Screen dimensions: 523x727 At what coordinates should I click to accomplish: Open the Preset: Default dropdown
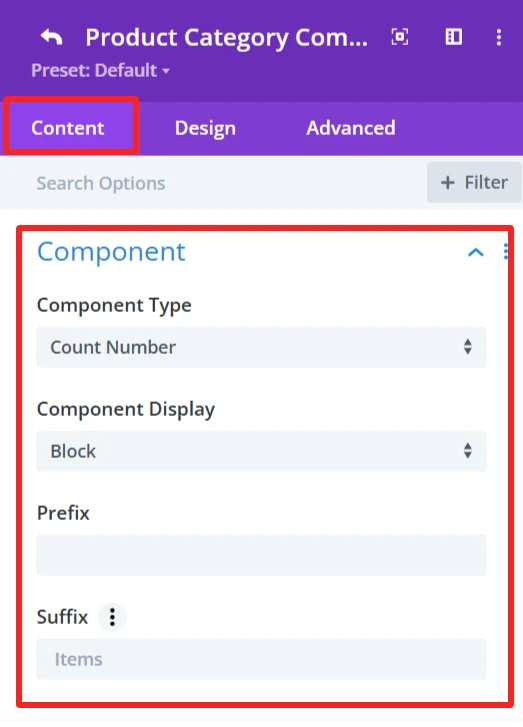click(101, 70)
